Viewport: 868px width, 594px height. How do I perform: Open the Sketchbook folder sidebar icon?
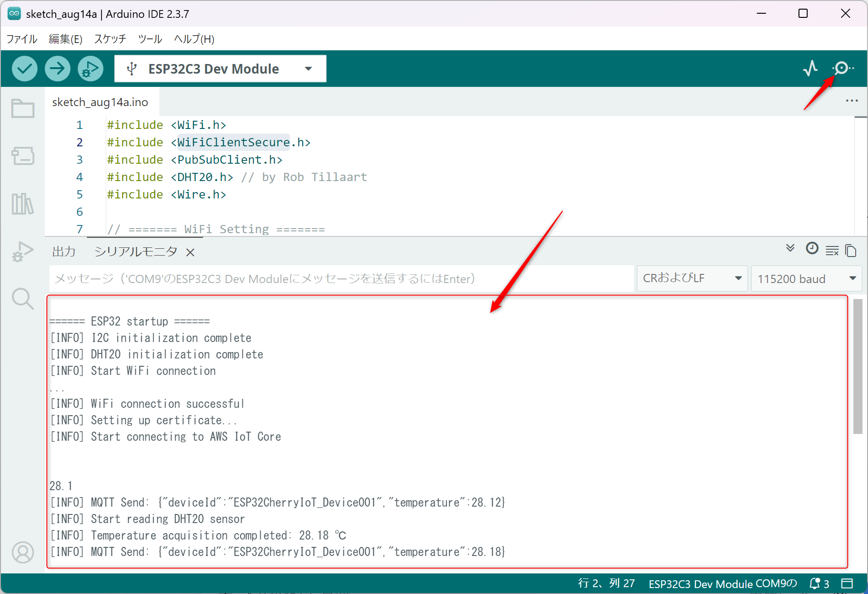[x=23, y=109]
